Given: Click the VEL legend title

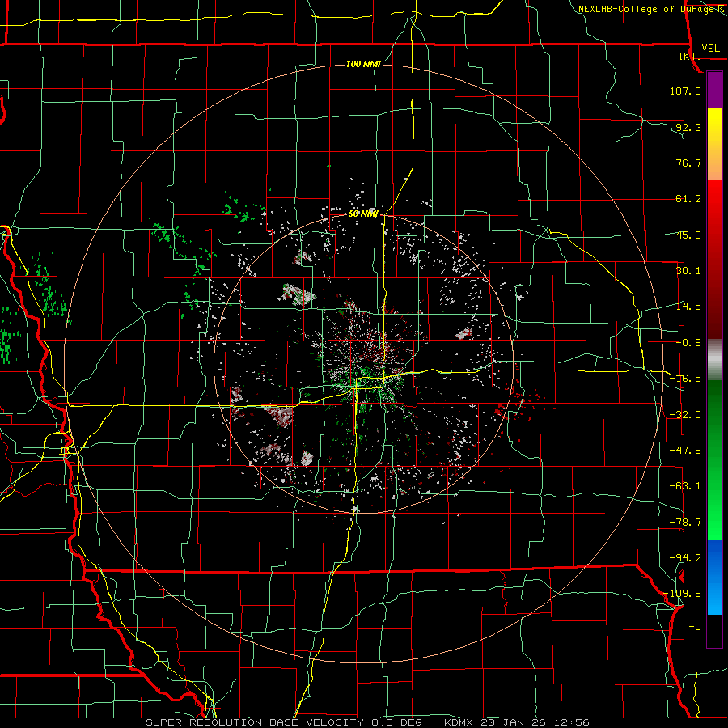Looking at the screenshot, I should (710, 49).
